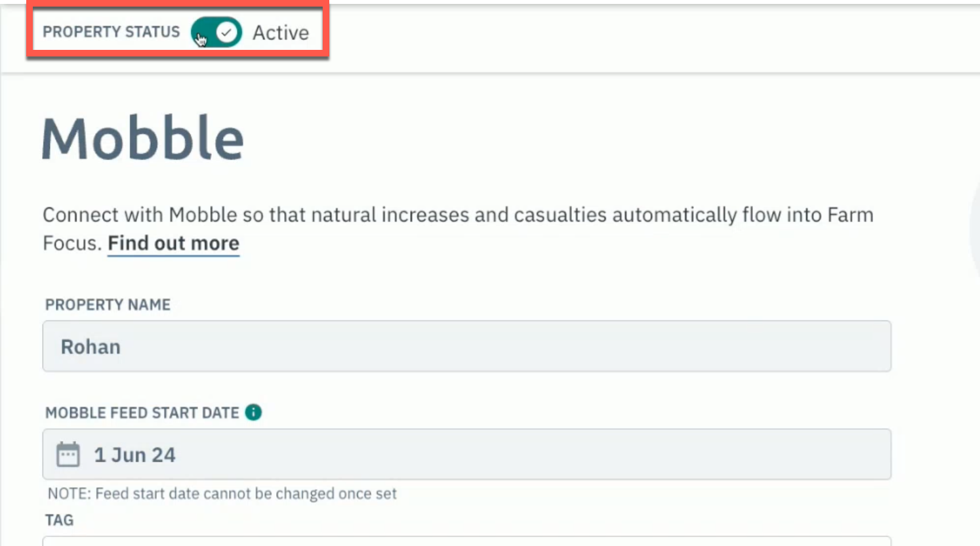Viewport: 980px width, 546px height.
Task: Click the word Focus before Find out more
Action: click(x=71, y=243)
